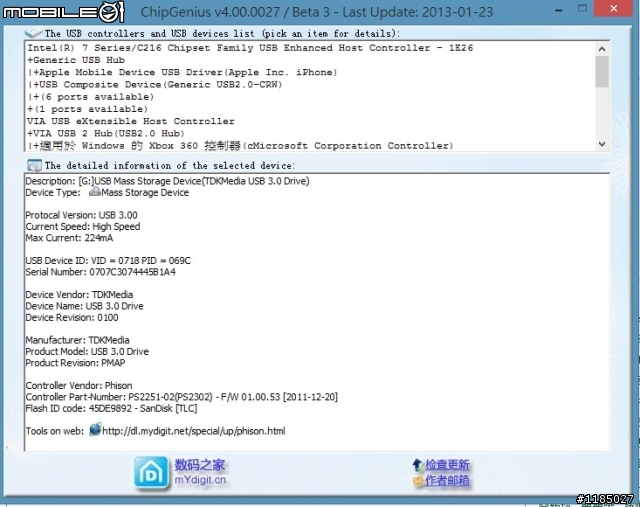640x507 pixels.
Task: Open the 数码之家 mYdigit.cn link
Action: (x=200, y=472)
